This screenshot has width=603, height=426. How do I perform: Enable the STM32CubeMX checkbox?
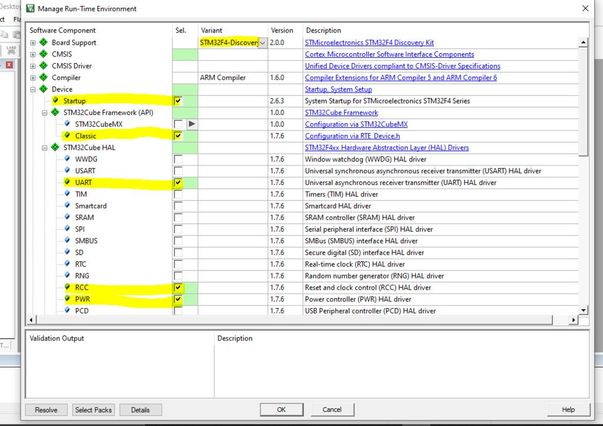[x=178, y=124]
